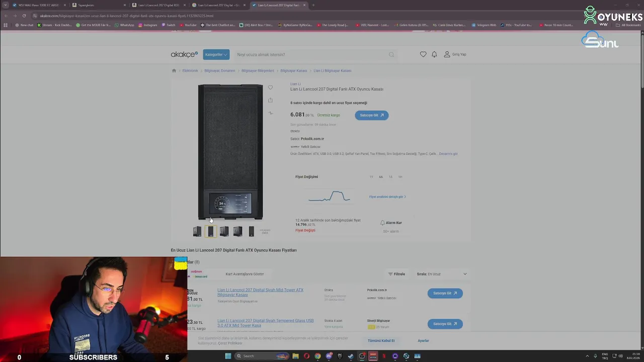Open YouTube bookmark
The width and height of the screenshot is (644, 362).
coord(188,25)
